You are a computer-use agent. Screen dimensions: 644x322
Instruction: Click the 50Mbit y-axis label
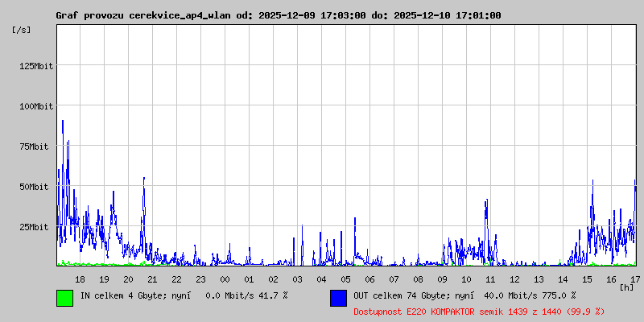point(34,187)
